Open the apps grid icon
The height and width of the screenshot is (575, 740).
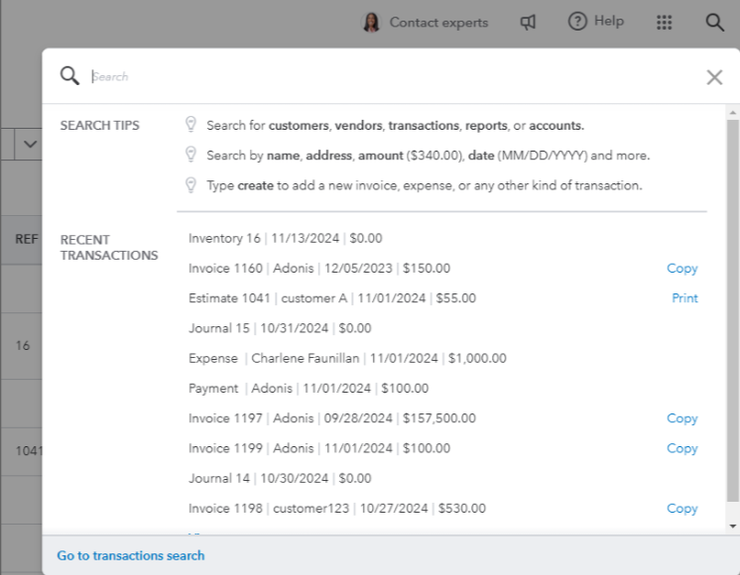click(664, 22)
